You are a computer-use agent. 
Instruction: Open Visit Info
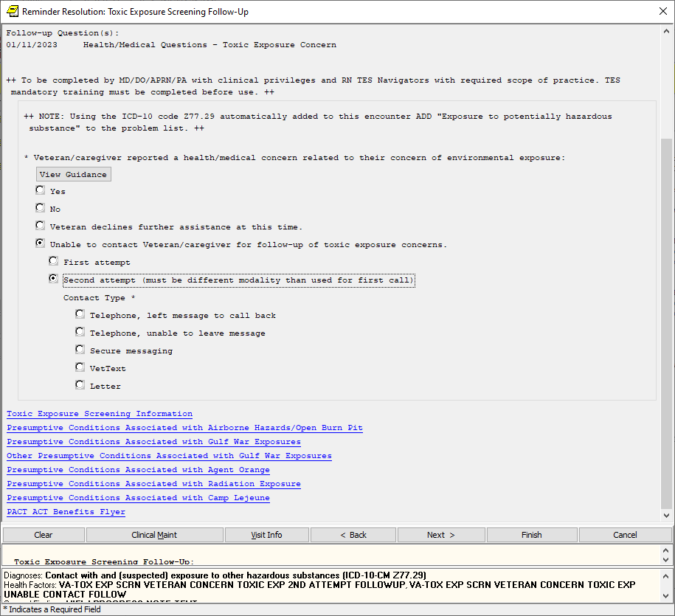266,535
